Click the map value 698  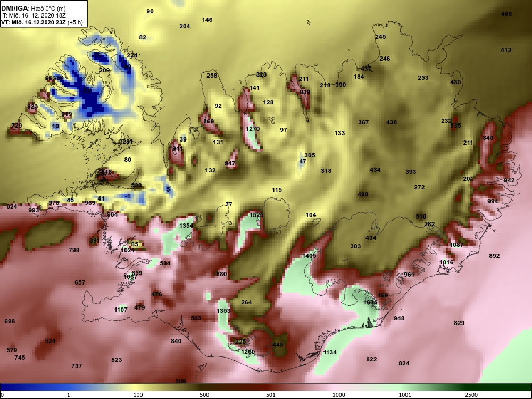tap(10, 321)
